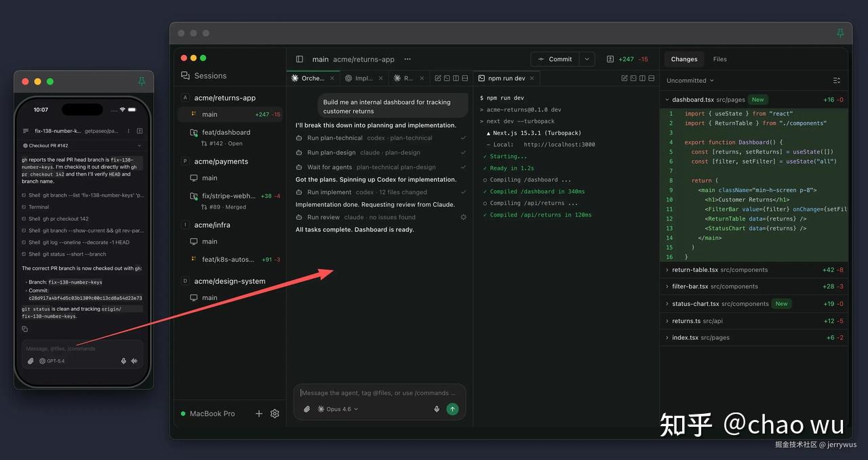Viewport: 868px width, 460px height.
Task: Close the npm run dev tab
Action: 532,78
